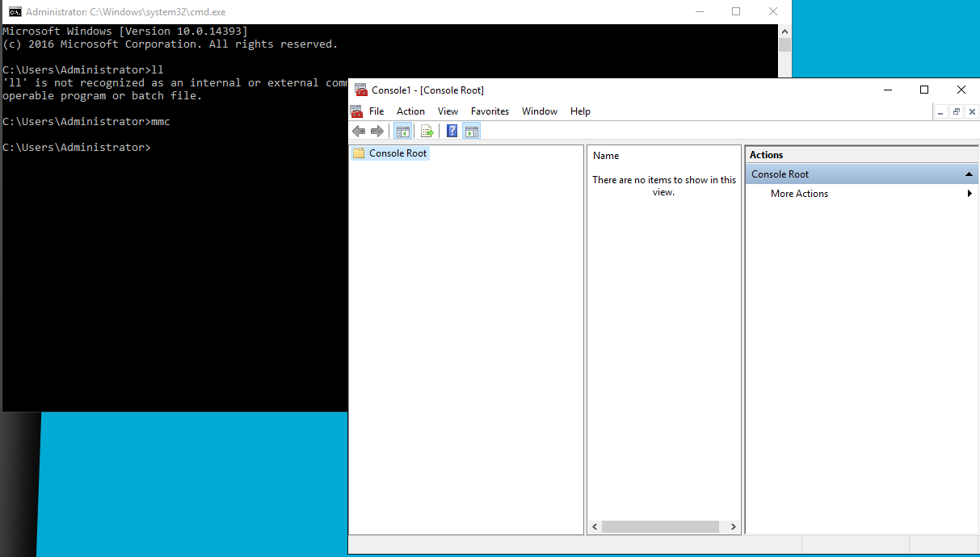Image resolution: width=980 pixels, height=557 pixels.
Task: Toggle Show/Hide Action Pane toolbar icon
Action: [472, 131]
